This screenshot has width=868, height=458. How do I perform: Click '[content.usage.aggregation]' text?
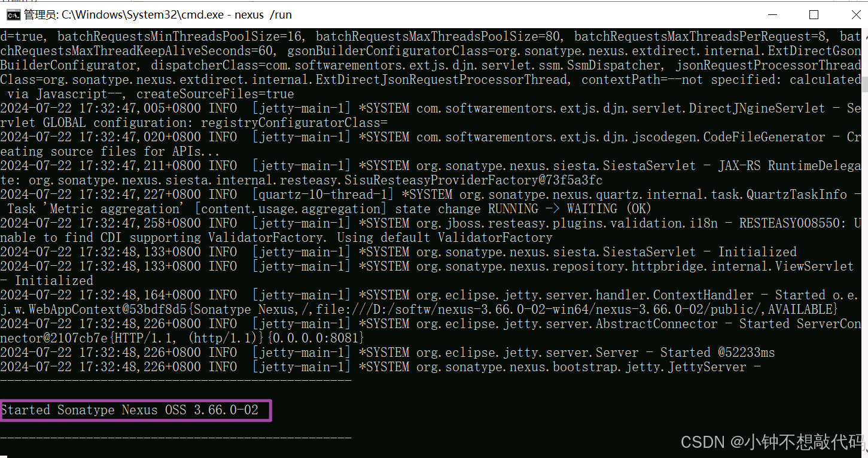pyautogui.click(x=291, y=209)
